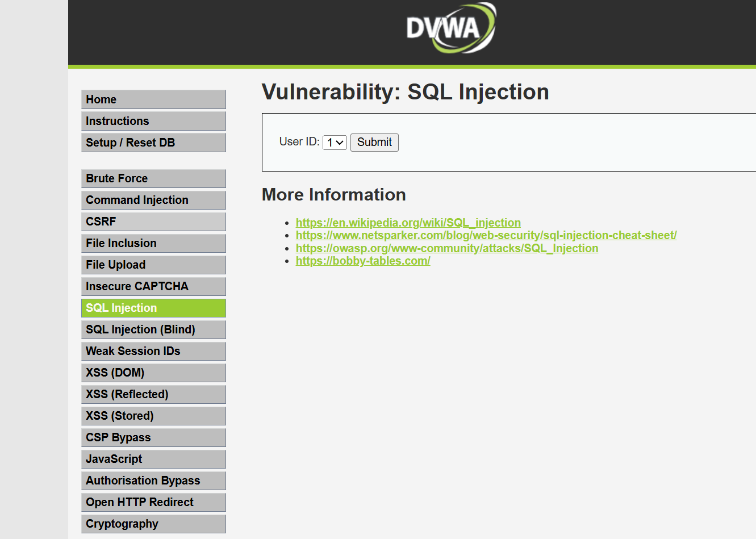Click the Submit button
Viewport: 756px width, 539px height.
[x=374, y=143]
